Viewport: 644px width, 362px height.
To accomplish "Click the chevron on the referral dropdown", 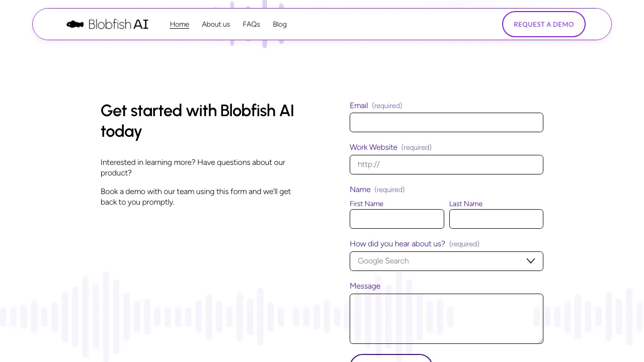I will 530,261.
